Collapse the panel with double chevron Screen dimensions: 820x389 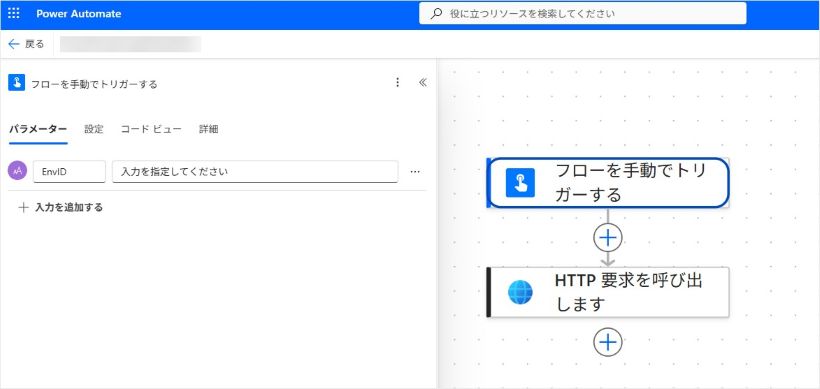pos(423,82)
